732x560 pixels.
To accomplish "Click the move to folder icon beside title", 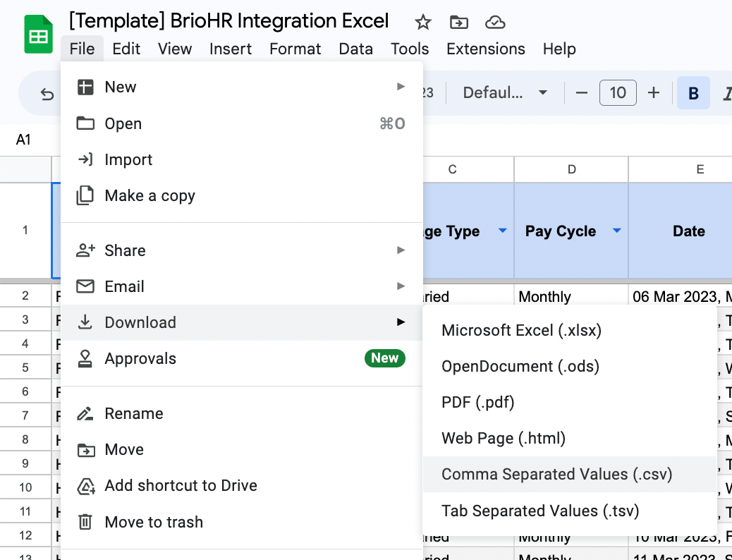I will click(x=459, y=22).
